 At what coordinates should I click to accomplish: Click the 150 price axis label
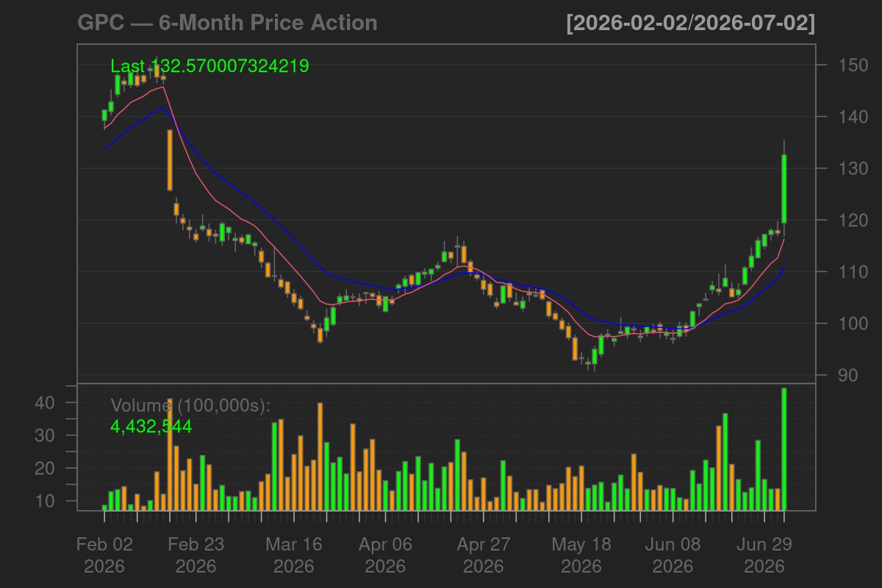[x=853, y=65]
